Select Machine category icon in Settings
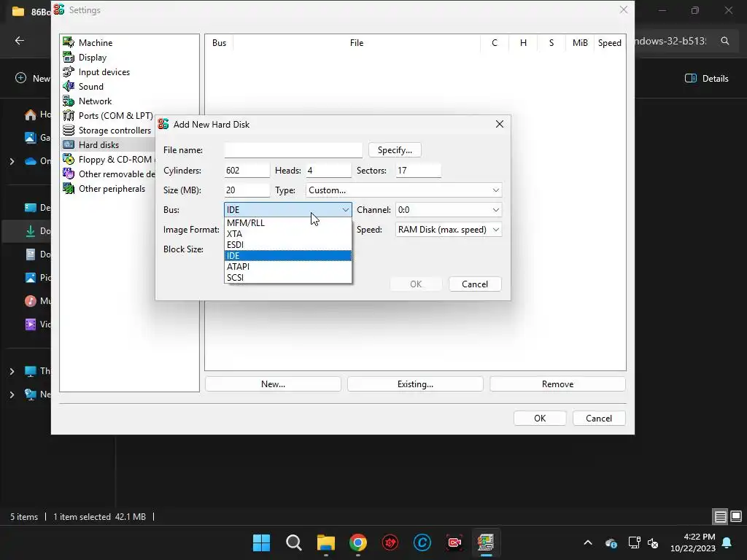Image resolution: width=747 pixels, height=560 pixels. [x=69, y=42]
